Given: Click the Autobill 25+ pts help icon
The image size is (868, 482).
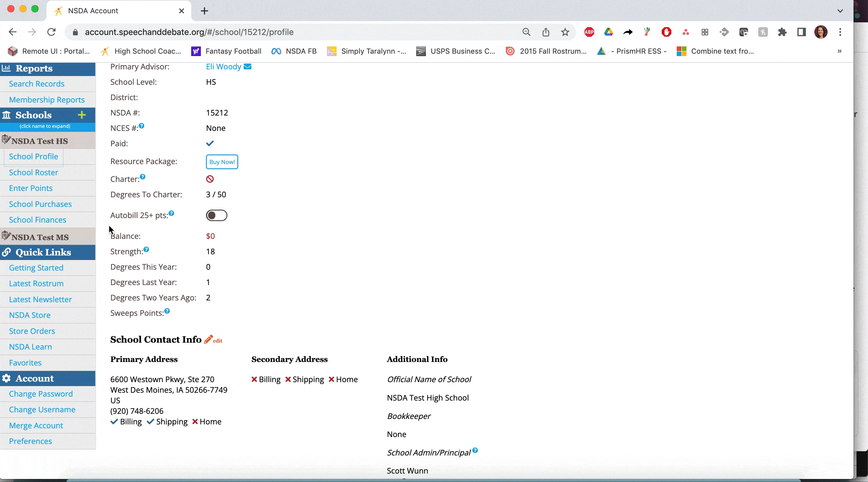Looking at the screenshot, I should [171, 213].
